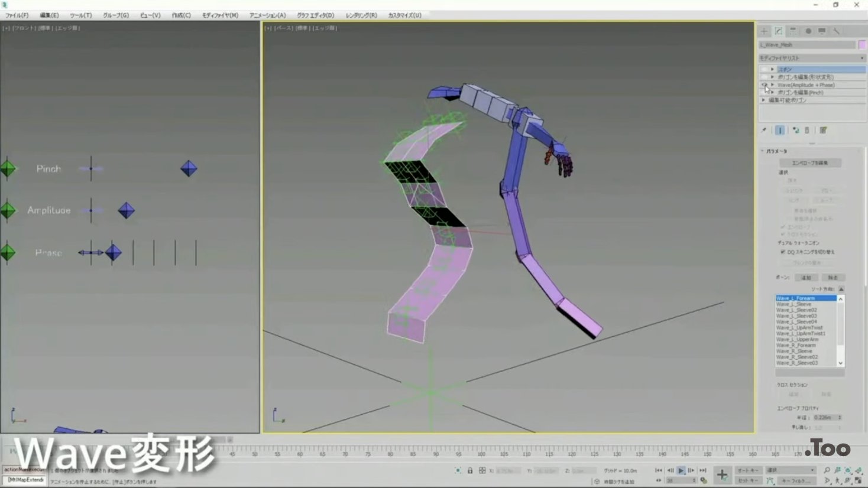This screenshot has height=488, width=868.
Task: Click the pink object color swatch
Action: pos(862,45)
